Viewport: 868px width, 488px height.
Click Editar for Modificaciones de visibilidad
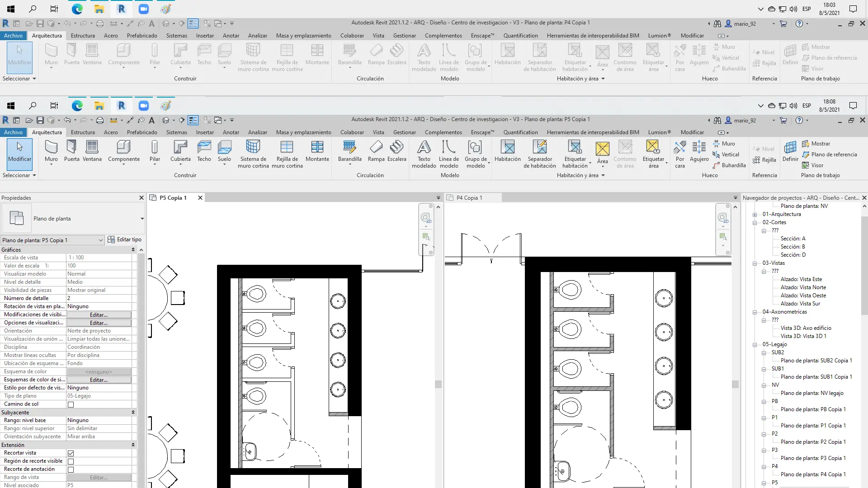tap(99, 315)
